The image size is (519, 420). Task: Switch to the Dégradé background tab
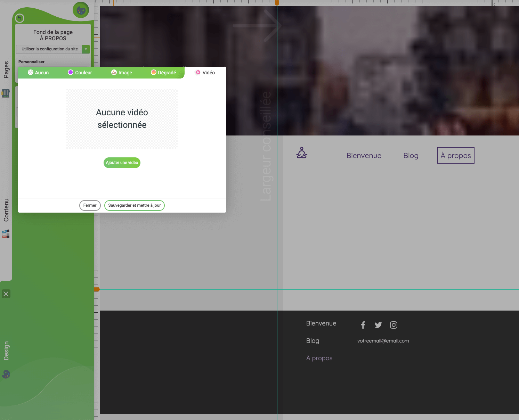[163, 73]
